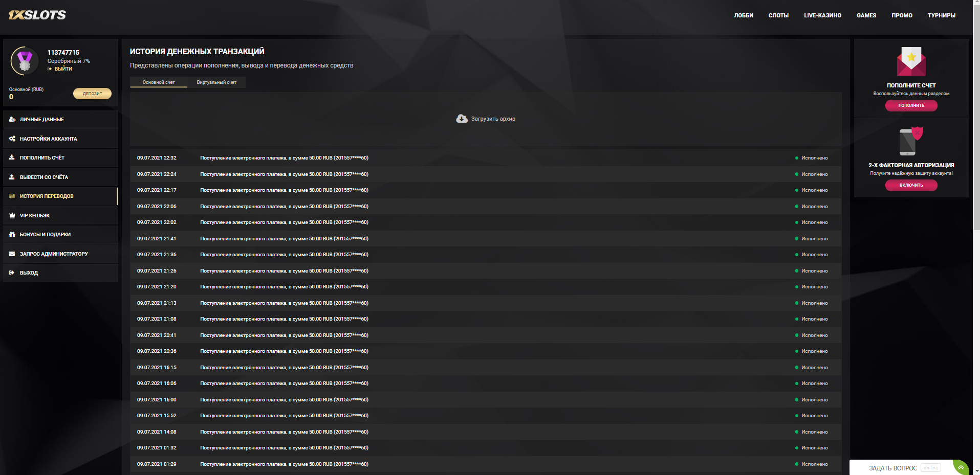The image size is (980, 475).
Task: Click the star envelope deposit image
Action: pos(911,61)
